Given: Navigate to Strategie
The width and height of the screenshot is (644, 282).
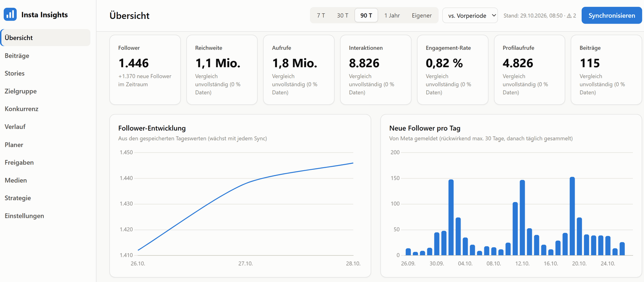Looking at the screenshot, I should coord(46,198).
